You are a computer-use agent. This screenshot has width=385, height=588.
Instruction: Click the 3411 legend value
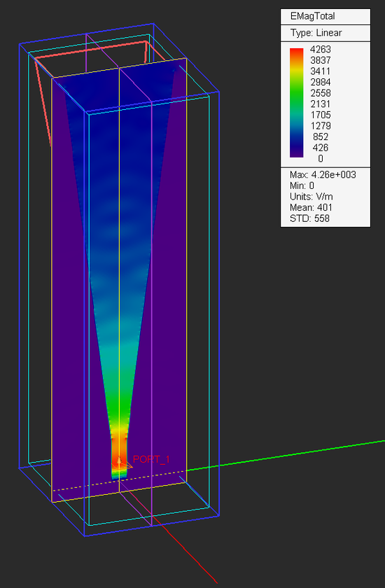tap(321, 71)
